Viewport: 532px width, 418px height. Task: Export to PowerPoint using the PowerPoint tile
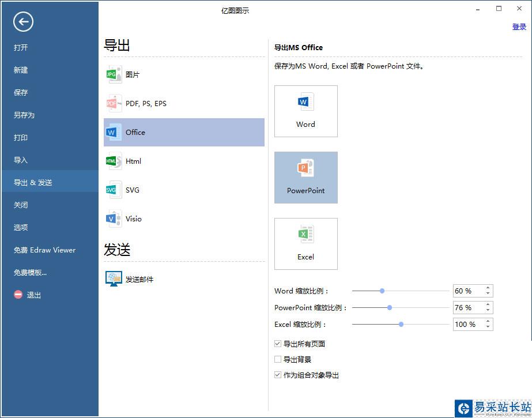305,178
